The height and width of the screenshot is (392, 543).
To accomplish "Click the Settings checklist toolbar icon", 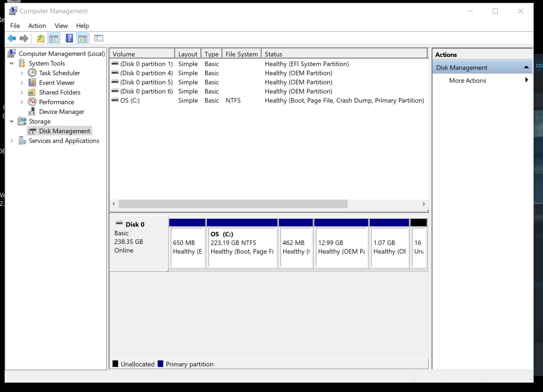I will coord(99,39).
